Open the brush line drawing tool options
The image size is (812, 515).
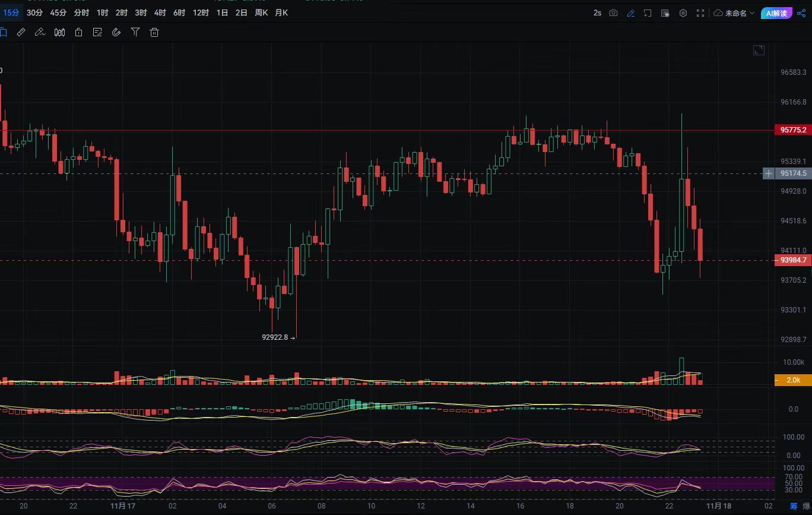point(40,33)
